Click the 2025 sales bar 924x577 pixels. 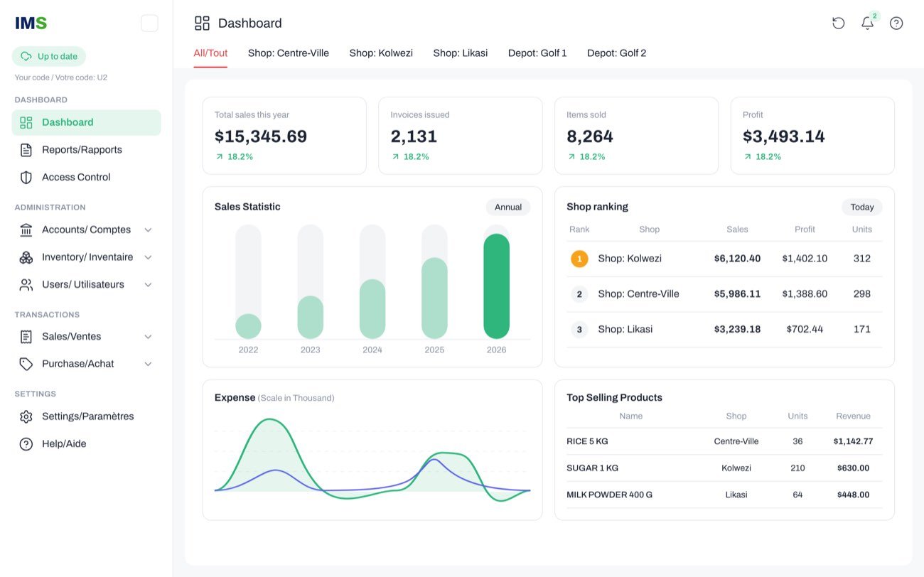[434, 298]
